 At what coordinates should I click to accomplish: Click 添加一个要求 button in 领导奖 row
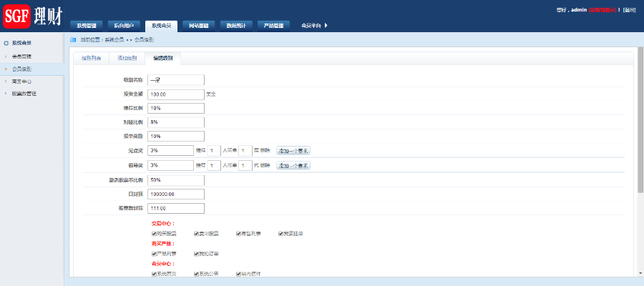pyautogui.click(x=293, y=165)
